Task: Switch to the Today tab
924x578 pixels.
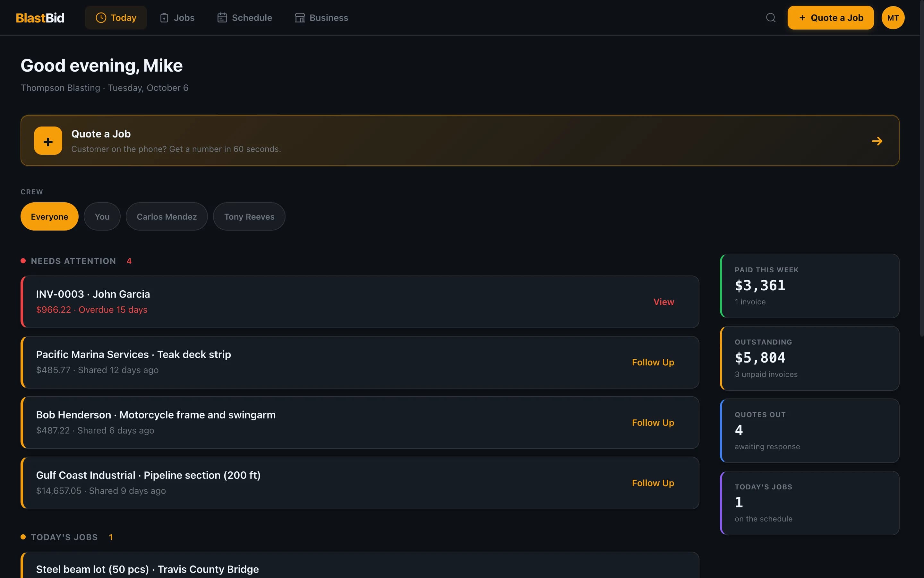Action: (x=116, y=18)
